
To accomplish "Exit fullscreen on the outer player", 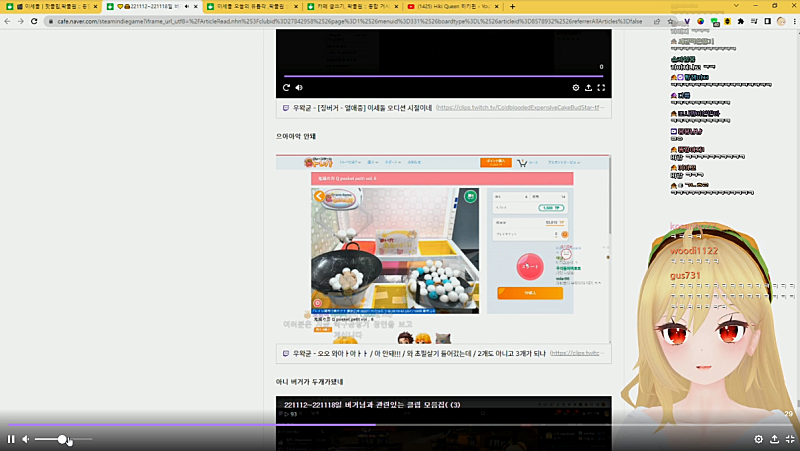I will coord(790,439).
